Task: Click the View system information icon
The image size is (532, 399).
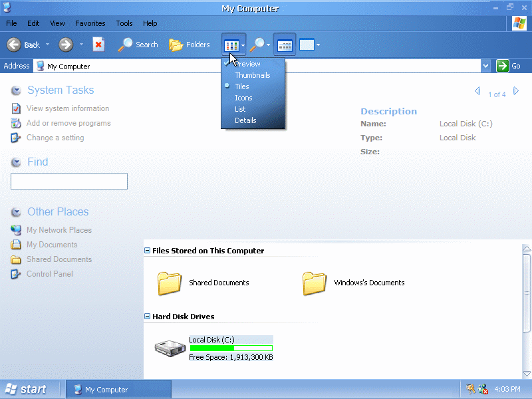Action: [15, 108]
